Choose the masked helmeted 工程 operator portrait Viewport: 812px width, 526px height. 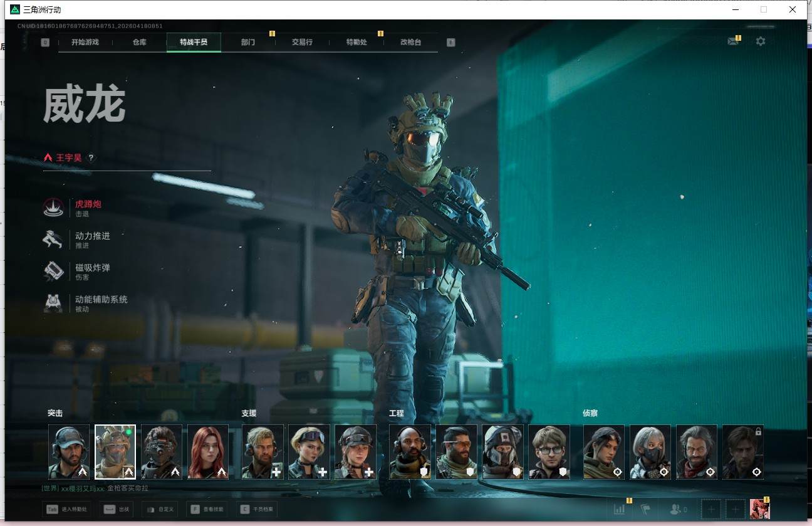click(x=502, y=452)
